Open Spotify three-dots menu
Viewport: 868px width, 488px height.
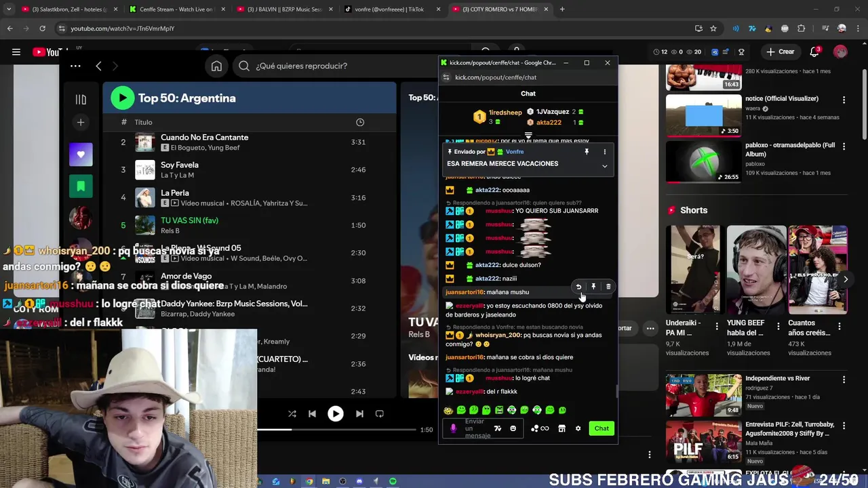pos(75,66)
